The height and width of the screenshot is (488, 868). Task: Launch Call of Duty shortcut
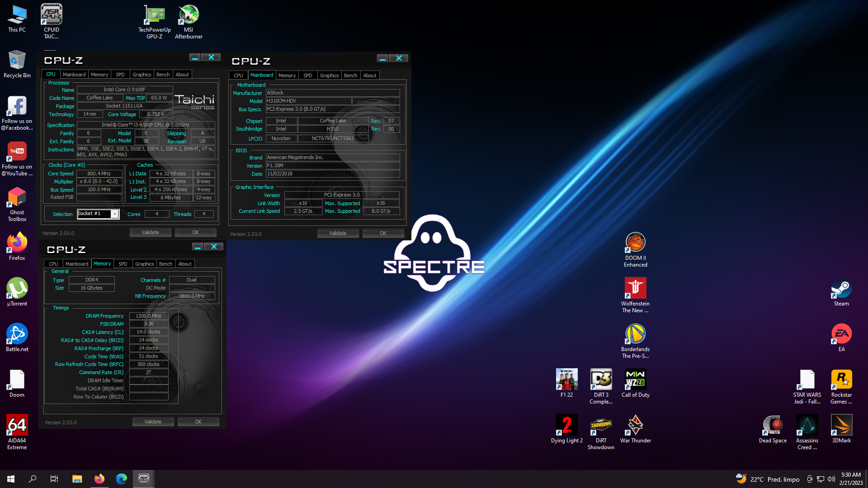tap(635, 383)
